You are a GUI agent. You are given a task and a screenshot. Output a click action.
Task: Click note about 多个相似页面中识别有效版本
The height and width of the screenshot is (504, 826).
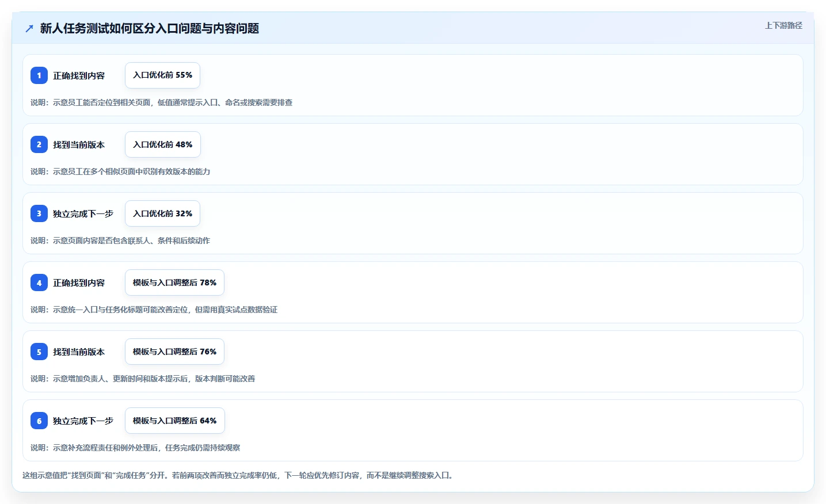coord(120,171)
